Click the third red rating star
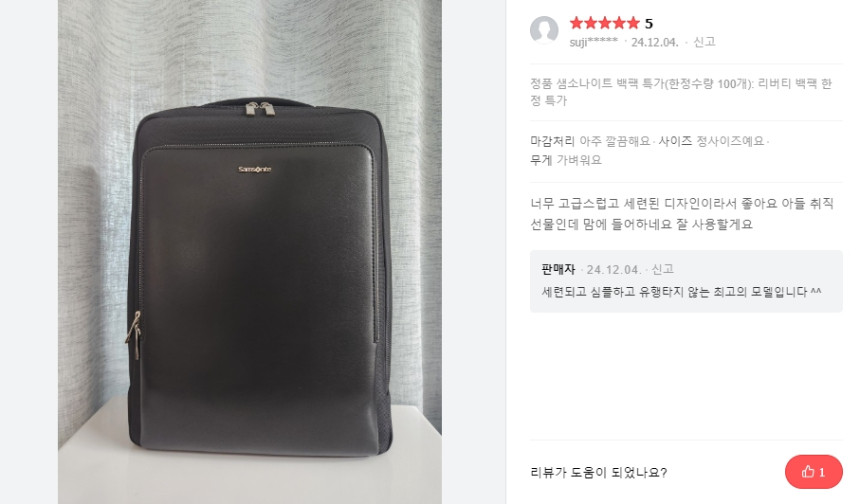The width and height of the screenshot is (860, 504). point(604,23)
